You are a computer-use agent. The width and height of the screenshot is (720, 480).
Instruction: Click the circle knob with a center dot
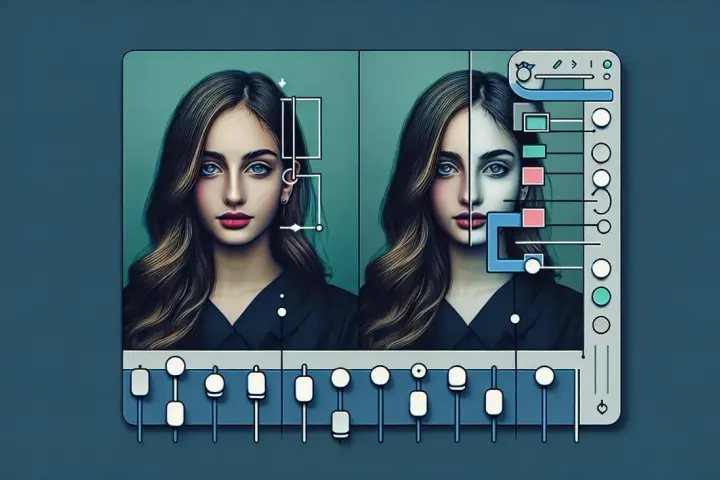(x=418, y=370)
